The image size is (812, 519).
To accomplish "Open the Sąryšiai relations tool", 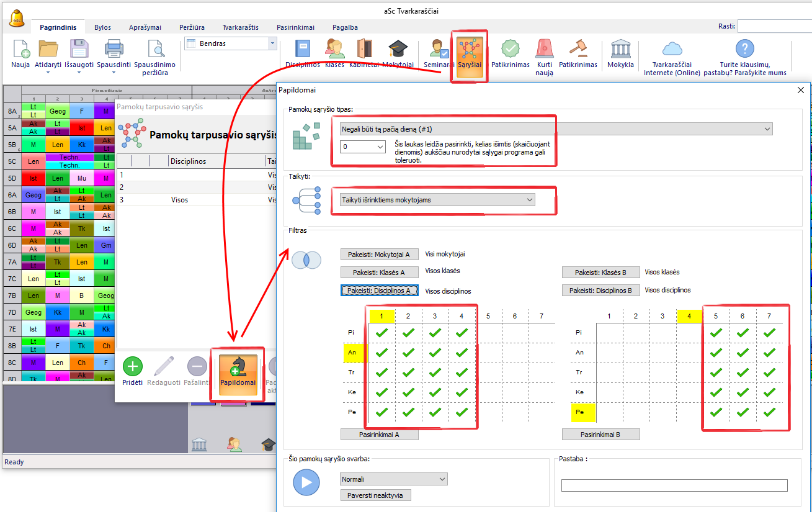I will 470,54.
